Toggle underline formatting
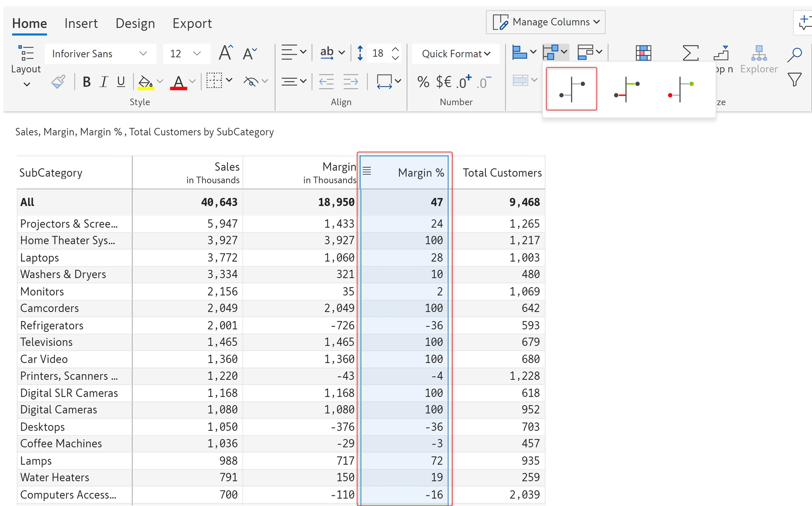812x506 pixels. pyautogui.click(x=121, y=82)
